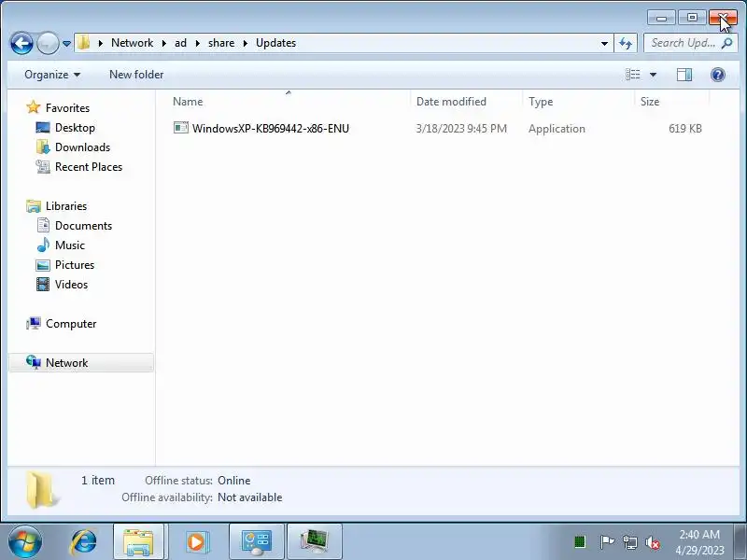Expand the arrow after Network in breadcrumb

[x=164, y=43]
